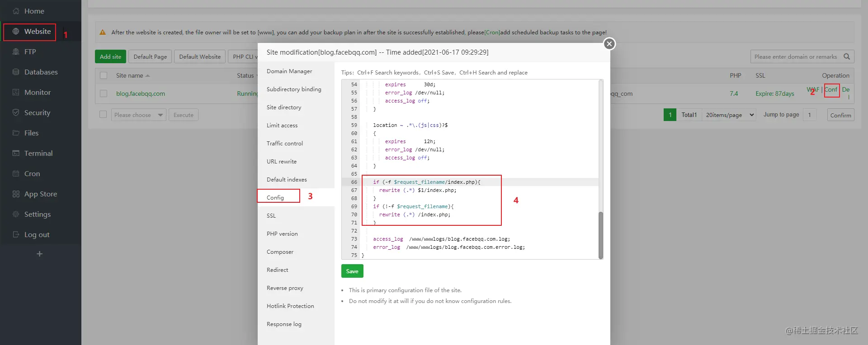Click the Default Website button
This screenshot has height=345, width=868.
pos(200,56)
